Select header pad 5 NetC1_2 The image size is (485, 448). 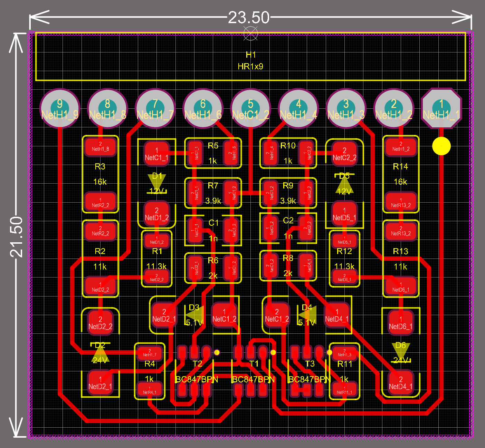(x=250, y=108)
